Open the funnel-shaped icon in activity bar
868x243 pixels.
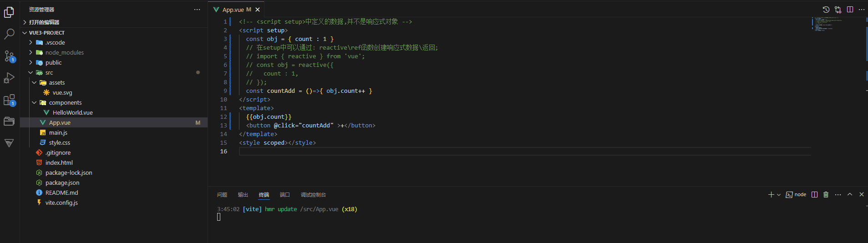point(9,143)
